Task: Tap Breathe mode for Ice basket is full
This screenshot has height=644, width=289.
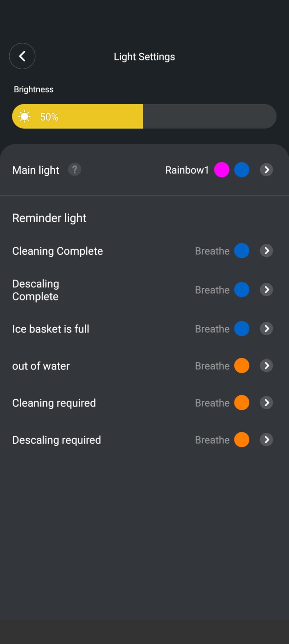Action: point(212,329)
